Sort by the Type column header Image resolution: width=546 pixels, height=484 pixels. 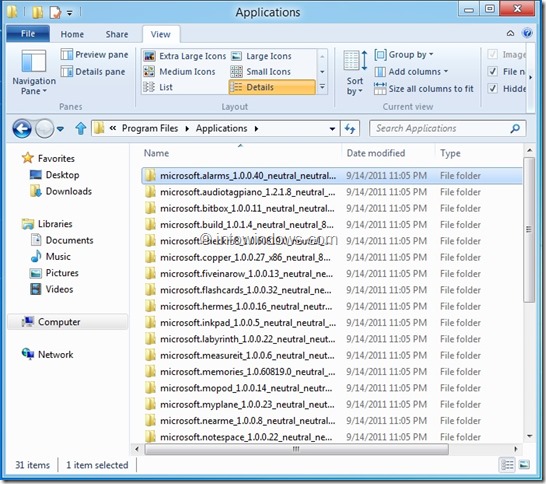tap(450, 153)
